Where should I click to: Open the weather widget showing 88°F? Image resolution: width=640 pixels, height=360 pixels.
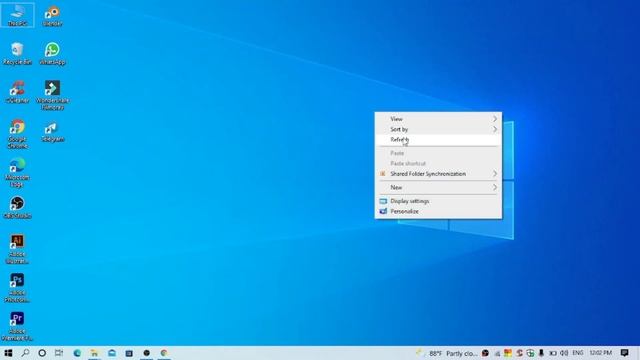point(447,353)
